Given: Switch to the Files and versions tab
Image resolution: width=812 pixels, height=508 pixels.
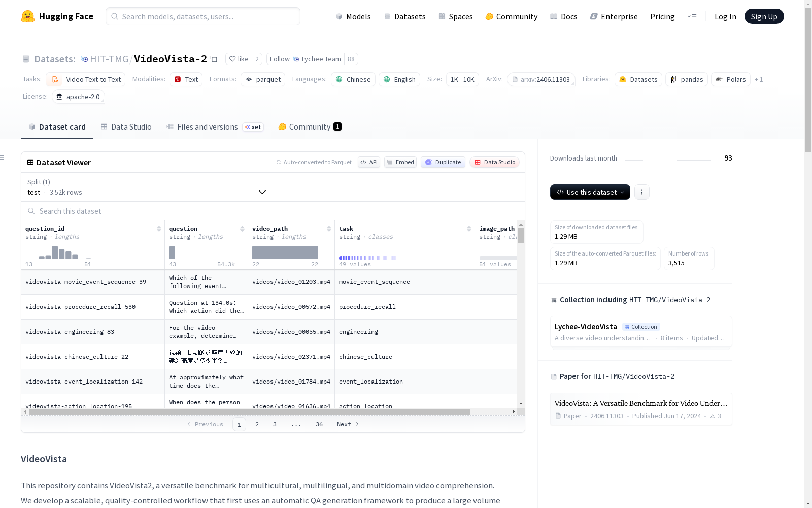Looking at the screenshot, I should coord(215,127).
